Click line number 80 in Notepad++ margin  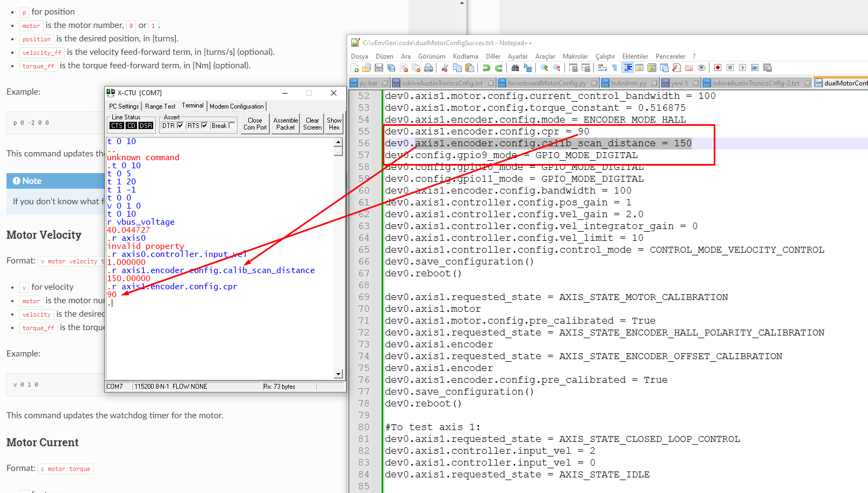tap(364, 427)
